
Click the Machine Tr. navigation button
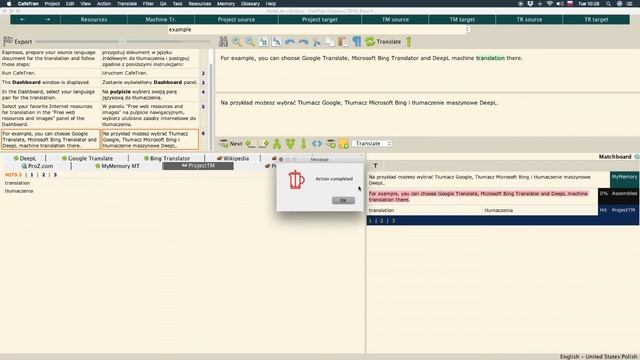point(161,19)
